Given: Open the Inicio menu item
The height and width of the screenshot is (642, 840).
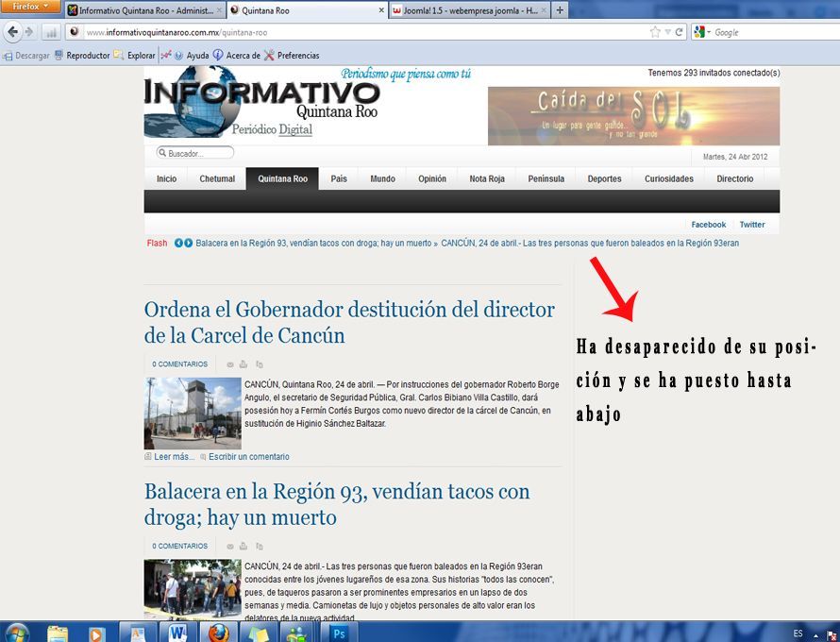Looking at the screenshot, I should click(166, 178).
